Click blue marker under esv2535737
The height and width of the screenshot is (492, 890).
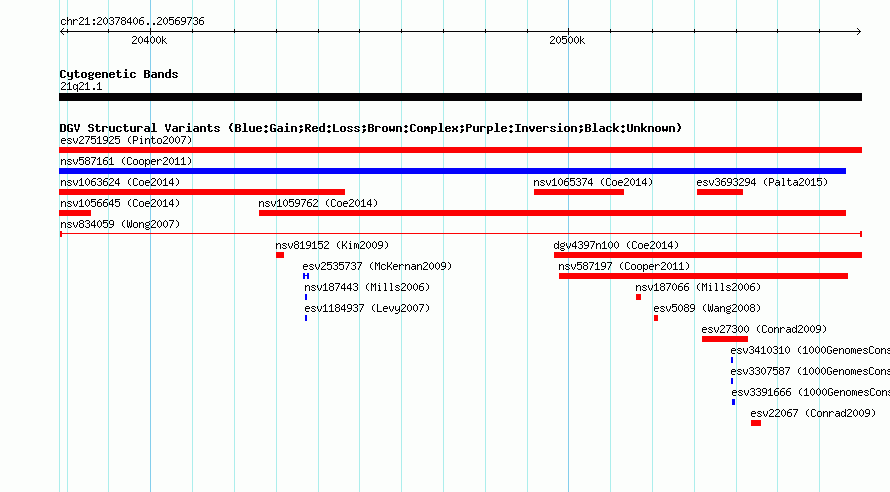pyautogui.click(x=306, y=276)
